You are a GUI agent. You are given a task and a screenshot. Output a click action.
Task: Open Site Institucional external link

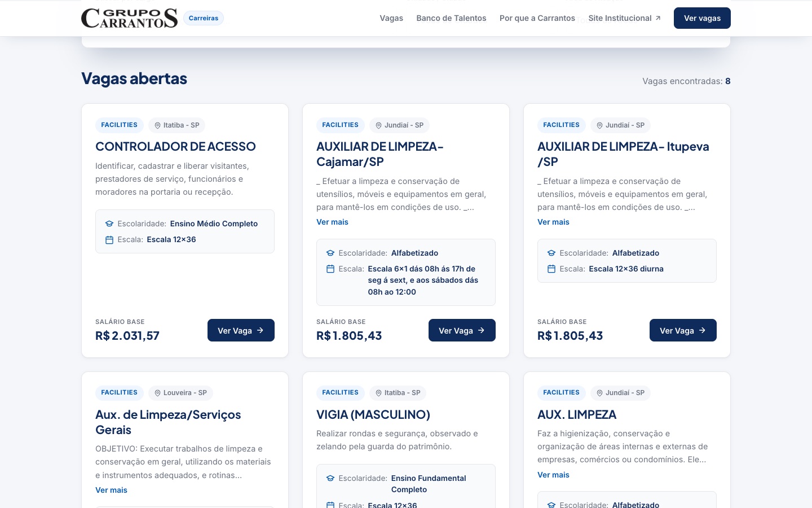click(624, 18)
